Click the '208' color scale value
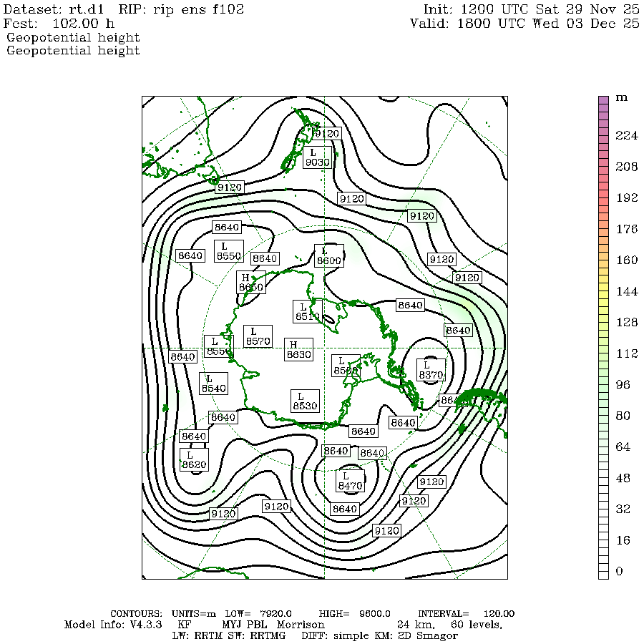This screenshot has height=644, width=644. click(626, 166)
